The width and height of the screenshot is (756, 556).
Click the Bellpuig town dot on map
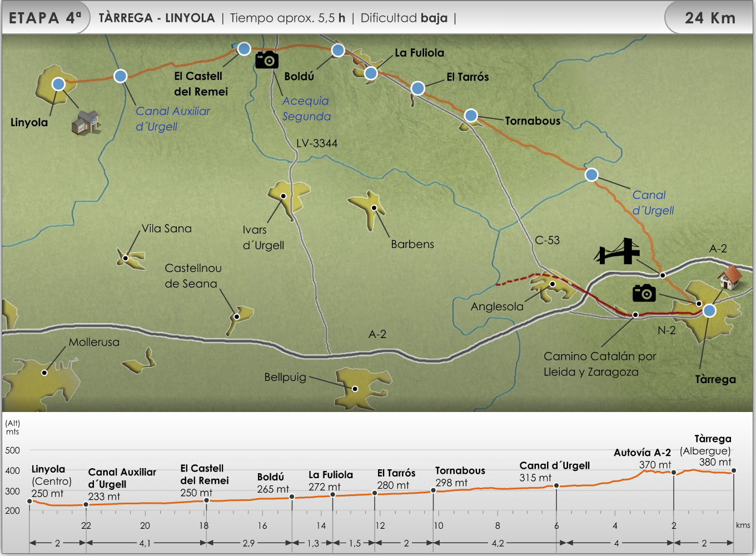(355, 389)
